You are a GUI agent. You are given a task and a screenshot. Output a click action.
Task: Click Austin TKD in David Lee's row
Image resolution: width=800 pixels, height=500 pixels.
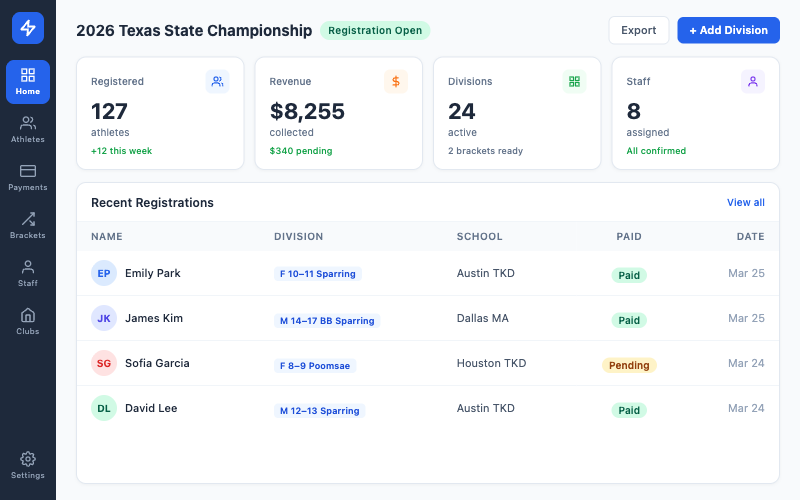486,408
